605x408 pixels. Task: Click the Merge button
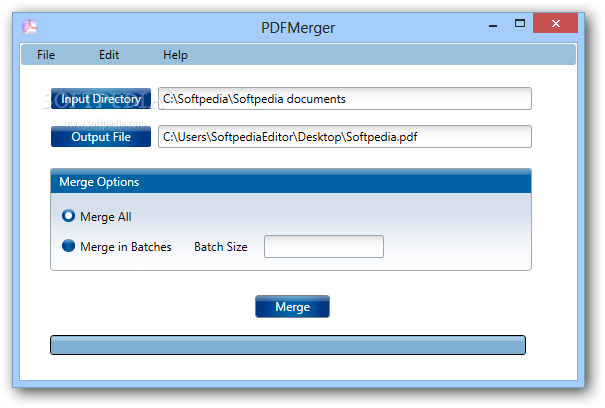click(x=292, y=306)
